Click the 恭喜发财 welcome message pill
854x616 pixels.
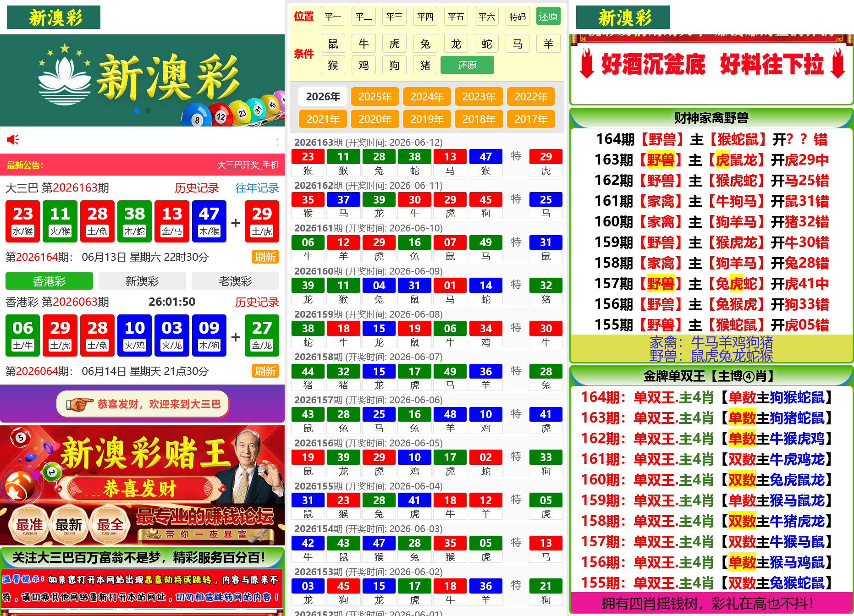pyautogui.click(x=143, y=404)
